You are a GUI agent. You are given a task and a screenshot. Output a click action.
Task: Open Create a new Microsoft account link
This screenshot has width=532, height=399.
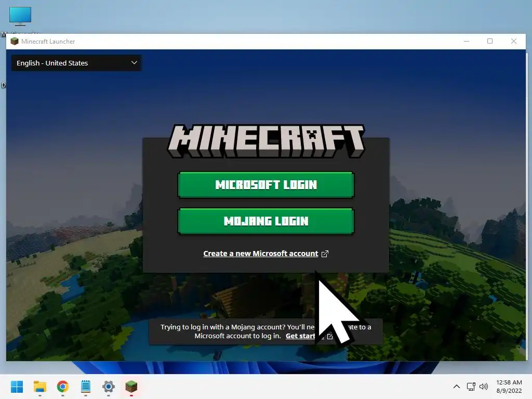point(261,254)
